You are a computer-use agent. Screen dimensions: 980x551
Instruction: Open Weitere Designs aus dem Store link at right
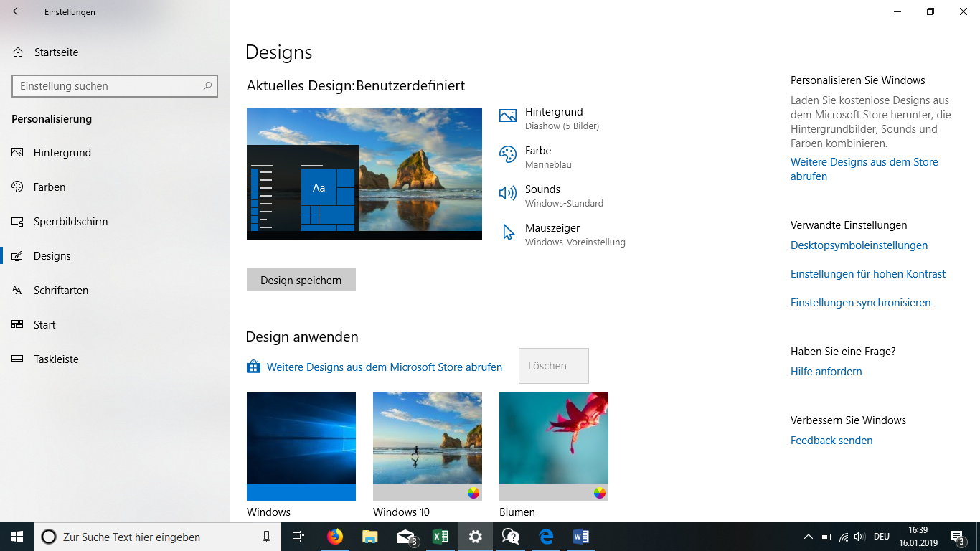(x=864, y=169)
